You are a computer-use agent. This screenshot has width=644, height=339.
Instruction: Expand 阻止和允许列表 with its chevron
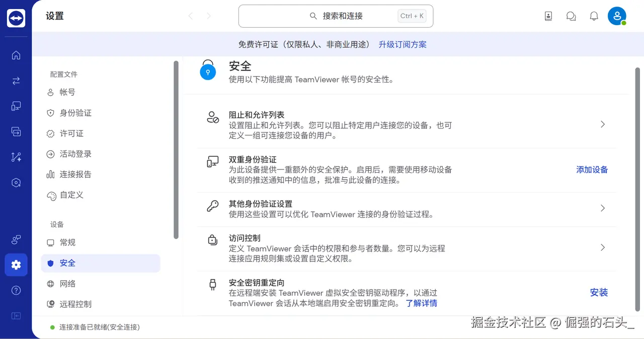click(602, 124)
